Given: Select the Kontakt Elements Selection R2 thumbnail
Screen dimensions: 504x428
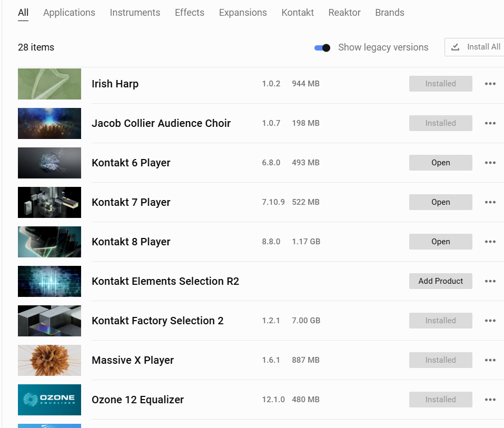Looking at the screenshot, I should (x=50, y=282).
